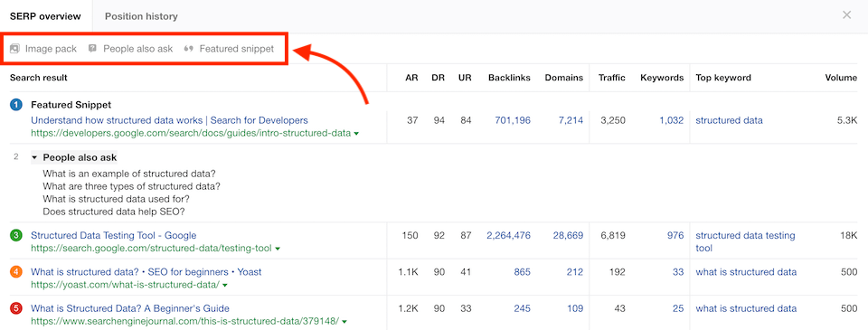The width and height of the screenshot is (868, 330).
Task: Select 'Does structured data help SEO?'
Action: (x=114, y=212)
